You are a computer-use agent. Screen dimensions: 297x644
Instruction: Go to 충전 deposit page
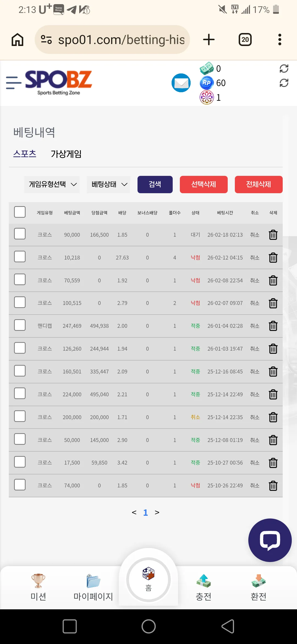[x=204, y=587]
